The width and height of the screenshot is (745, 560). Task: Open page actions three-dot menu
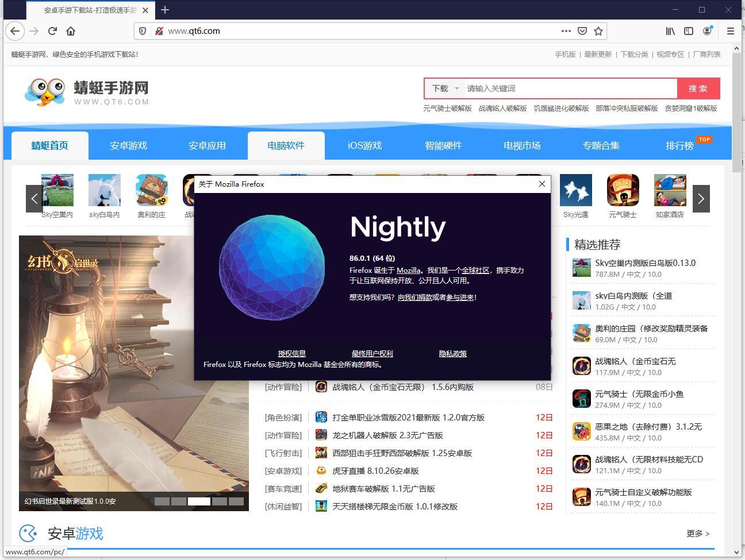(566, 31)
